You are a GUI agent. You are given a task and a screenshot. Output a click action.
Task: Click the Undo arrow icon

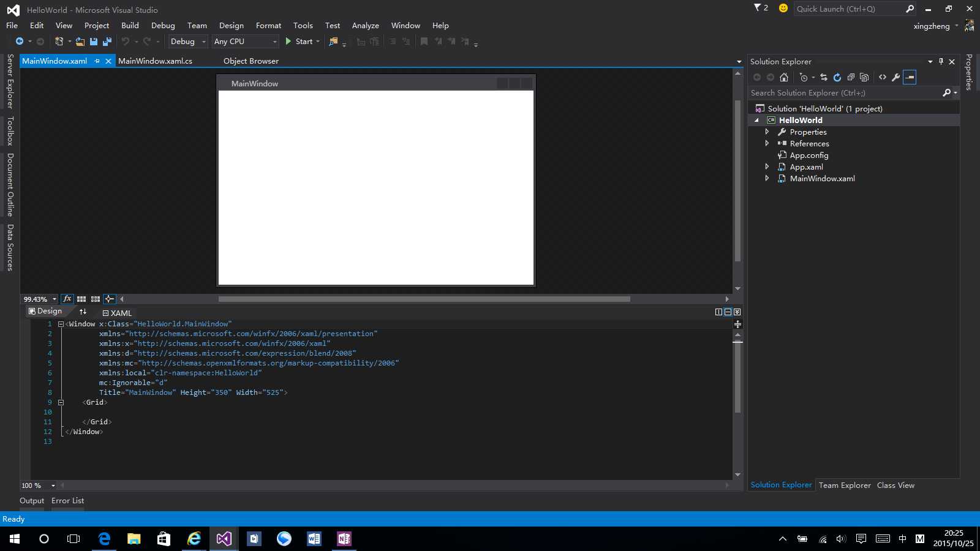tap(125, 41)
